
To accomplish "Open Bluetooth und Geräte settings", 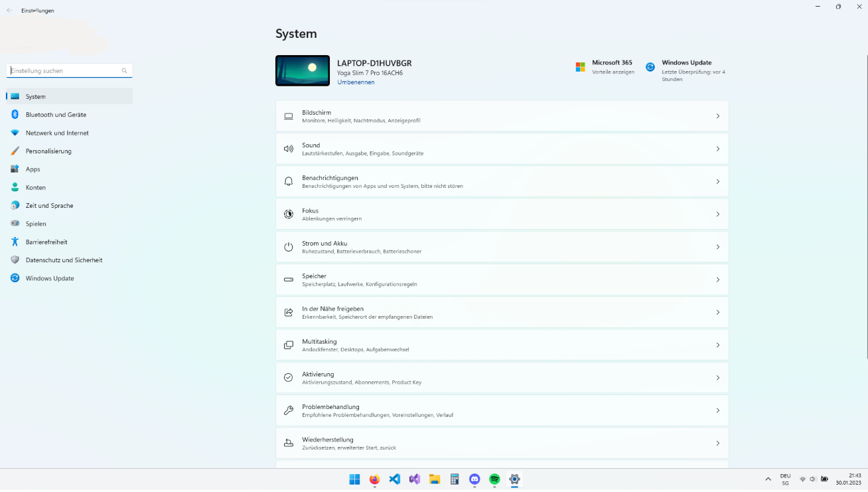I will pos(55,114).
